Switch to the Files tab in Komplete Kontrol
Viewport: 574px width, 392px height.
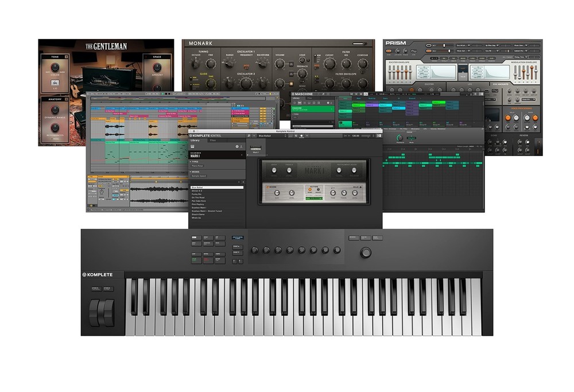pyautogui.click(x=212, y=141)
